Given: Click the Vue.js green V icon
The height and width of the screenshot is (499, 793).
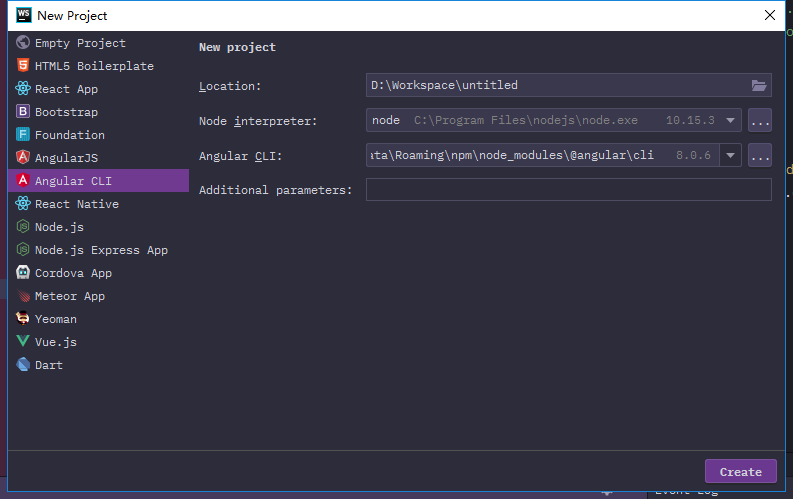Looking at the screenshot, I should coord(23,341).
